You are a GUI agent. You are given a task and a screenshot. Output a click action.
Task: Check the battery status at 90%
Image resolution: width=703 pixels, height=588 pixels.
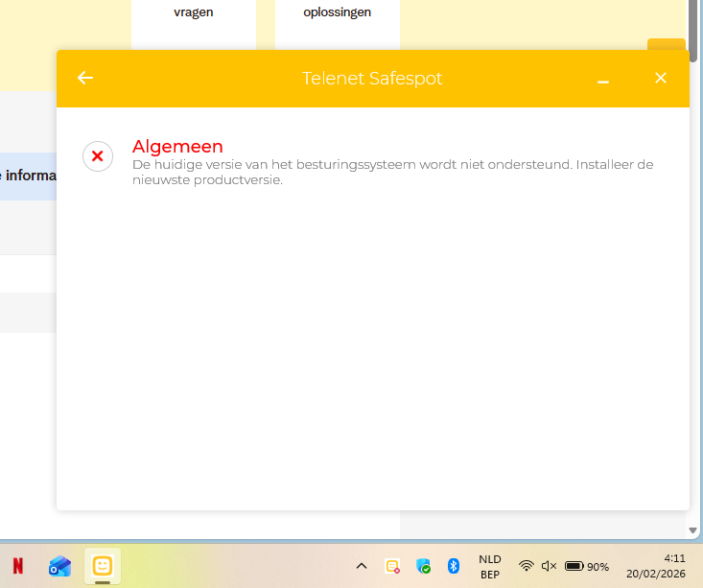586,567
